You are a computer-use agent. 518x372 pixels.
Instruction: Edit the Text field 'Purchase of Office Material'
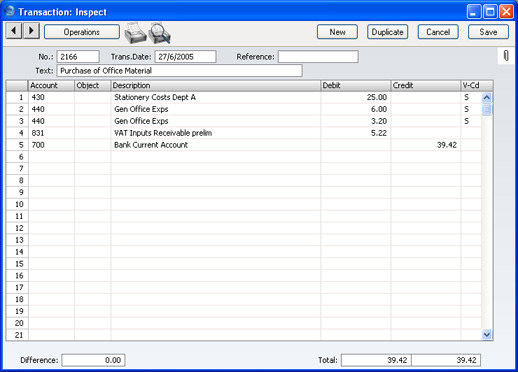180,71
